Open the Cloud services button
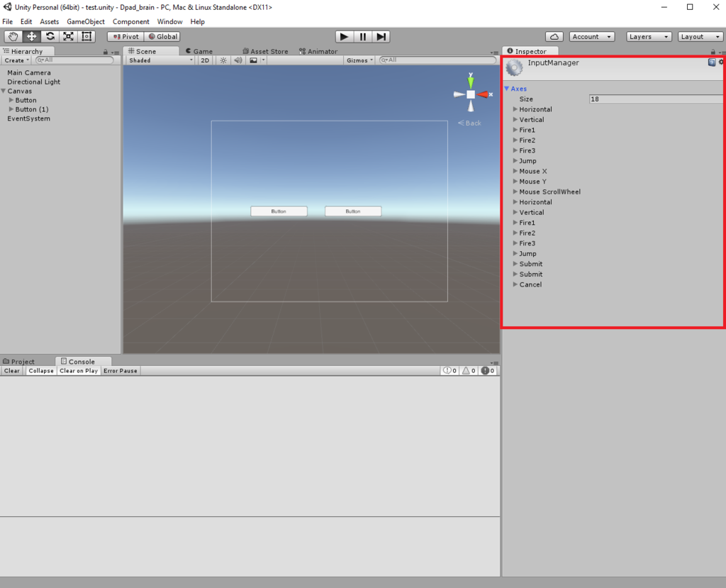Image resolution: width=726 pixels, height=588 pixels. point(554,37)
